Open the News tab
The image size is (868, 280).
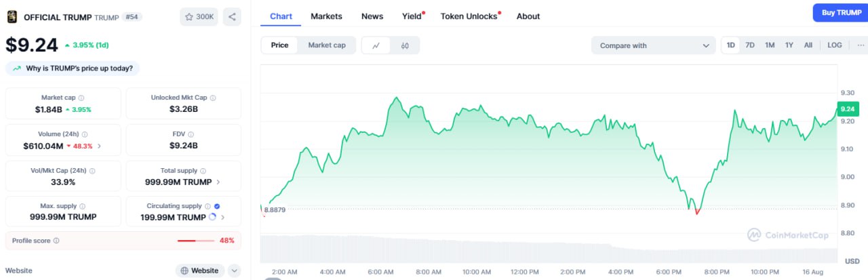point(372,16)
